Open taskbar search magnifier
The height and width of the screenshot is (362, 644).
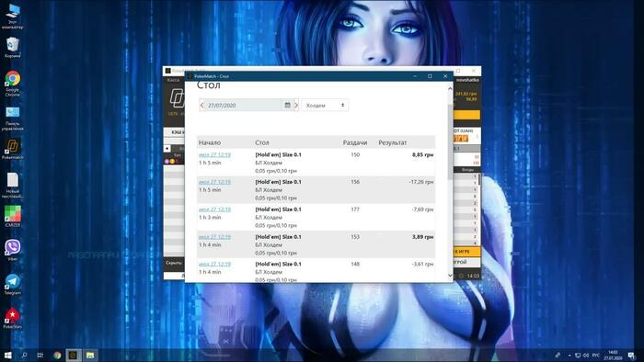[x=24, y=355]
